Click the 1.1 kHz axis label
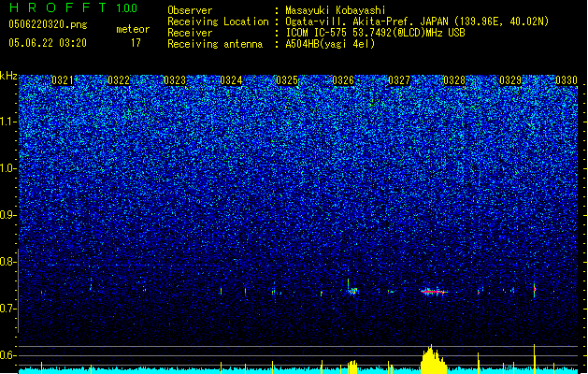Screen dimensions: 588x374 (x=7, y=122)
